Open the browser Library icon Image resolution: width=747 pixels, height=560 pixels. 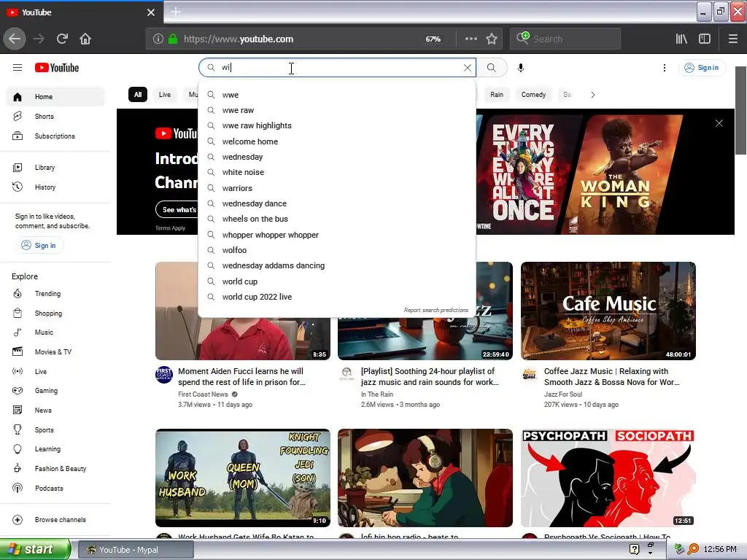[x=681, y=39]
